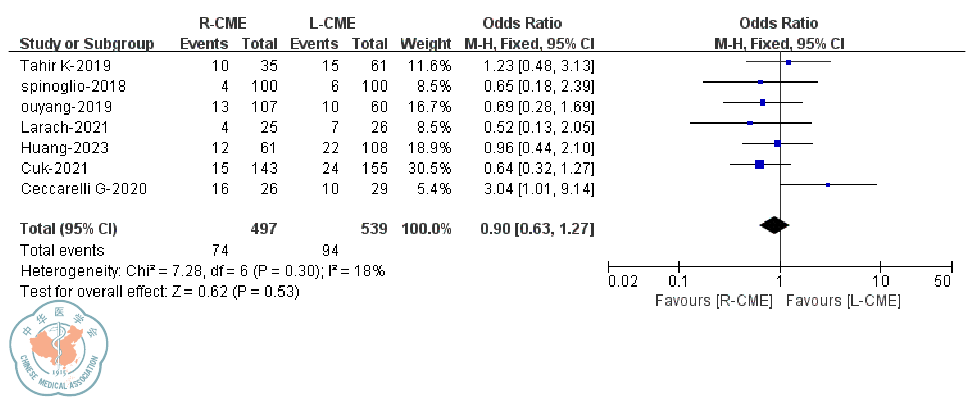Click the Tahir K-2019 blue square marker
The image size is (977, 406).
point(788,62)
